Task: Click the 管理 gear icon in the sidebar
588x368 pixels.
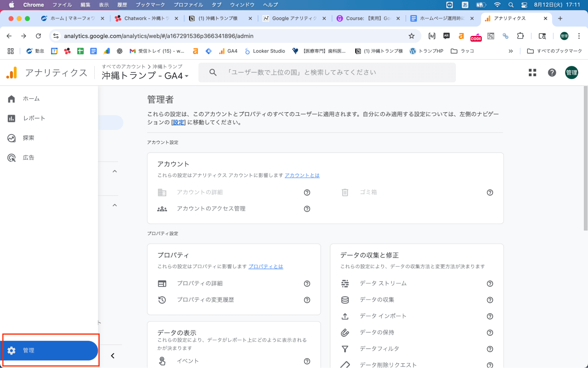Action: pyautogui.click(x=11, y=350)
